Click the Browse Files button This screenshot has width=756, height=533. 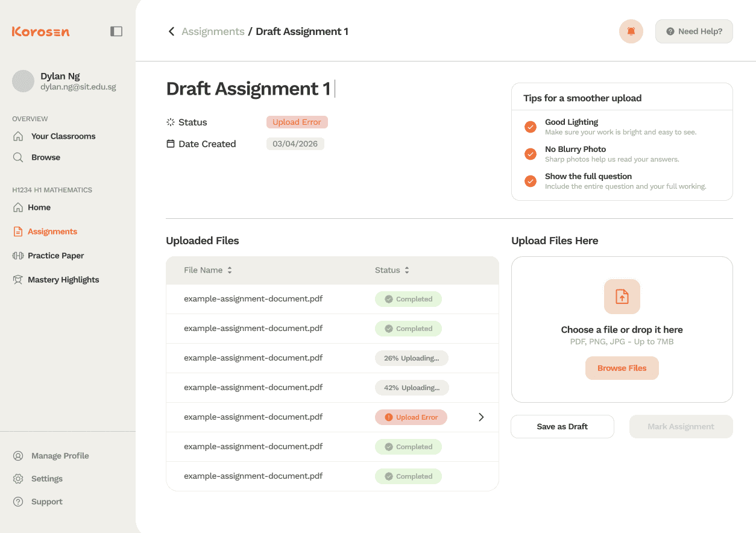pos(622,368)
